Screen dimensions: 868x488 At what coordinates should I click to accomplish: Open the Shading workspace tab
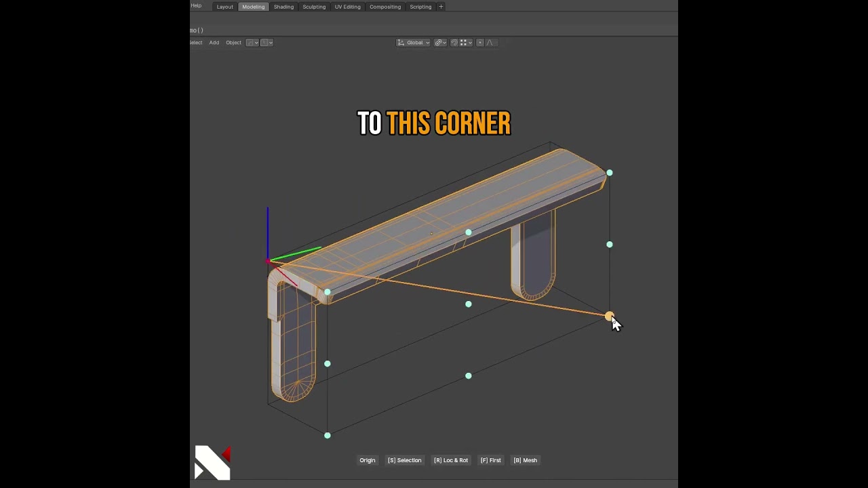283,7
